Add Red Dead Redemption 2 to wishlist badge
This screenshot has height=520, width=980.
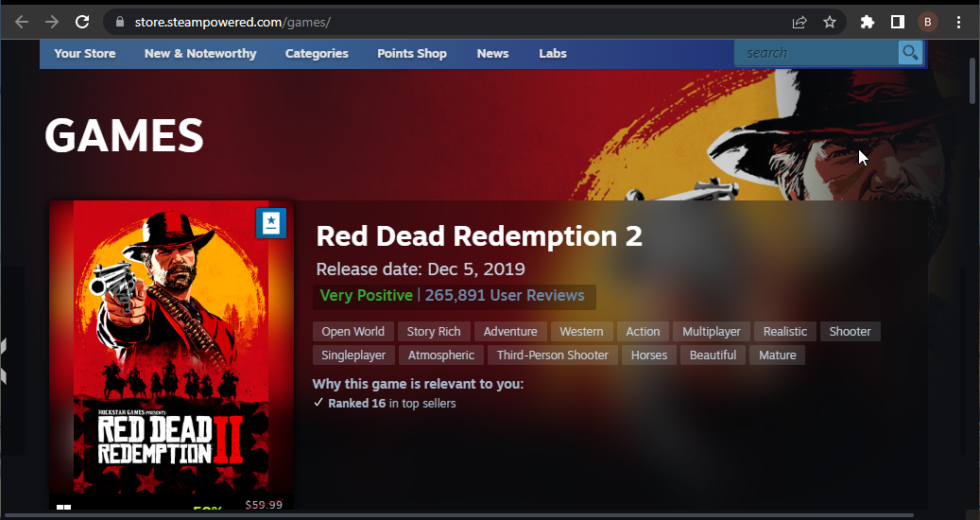270,222
